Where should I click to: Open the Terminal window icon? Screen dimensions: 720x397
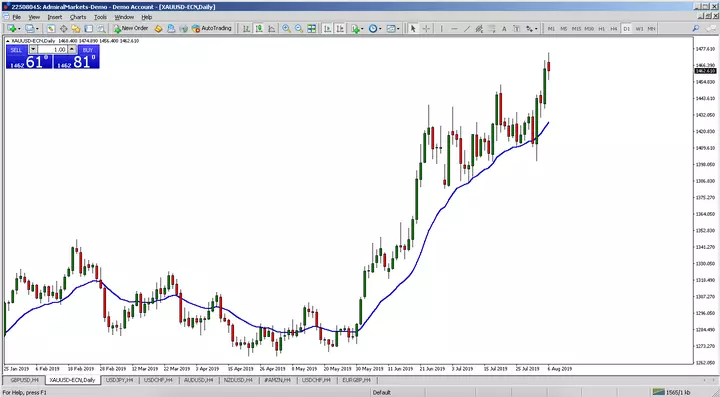coord(88,28)
